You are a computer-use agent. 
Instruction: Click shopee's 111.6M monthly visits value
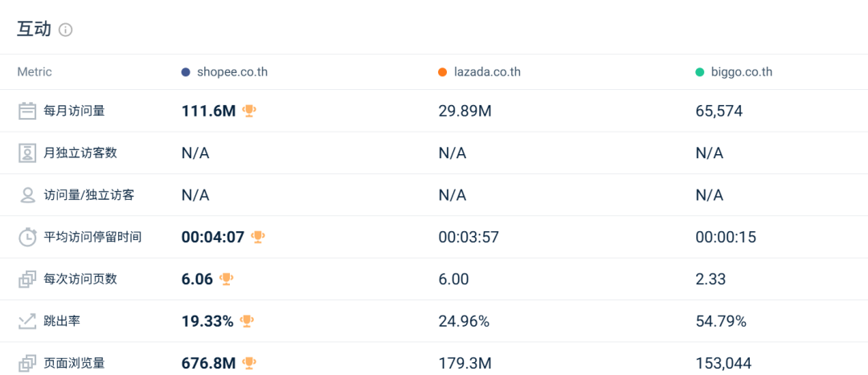[x=209, y=111]
